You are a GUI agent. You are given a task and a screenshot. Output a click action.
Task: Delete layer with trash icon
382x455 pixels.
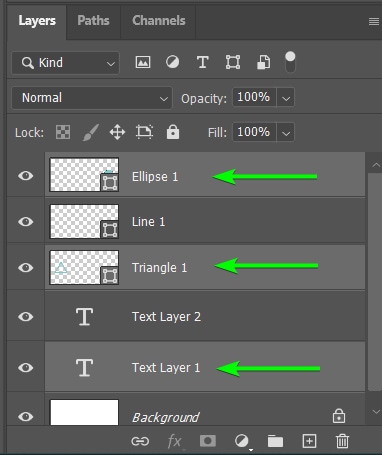click(x=342, y=441)
